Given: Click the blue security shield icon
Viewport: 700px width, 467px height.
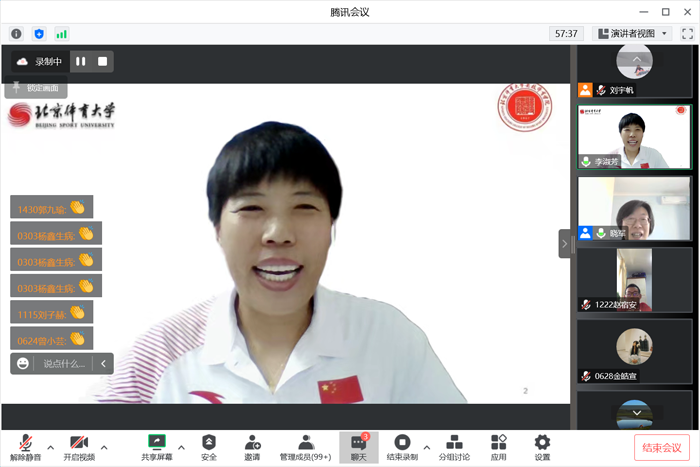Looking at the screenshot, I should point(39,34).
